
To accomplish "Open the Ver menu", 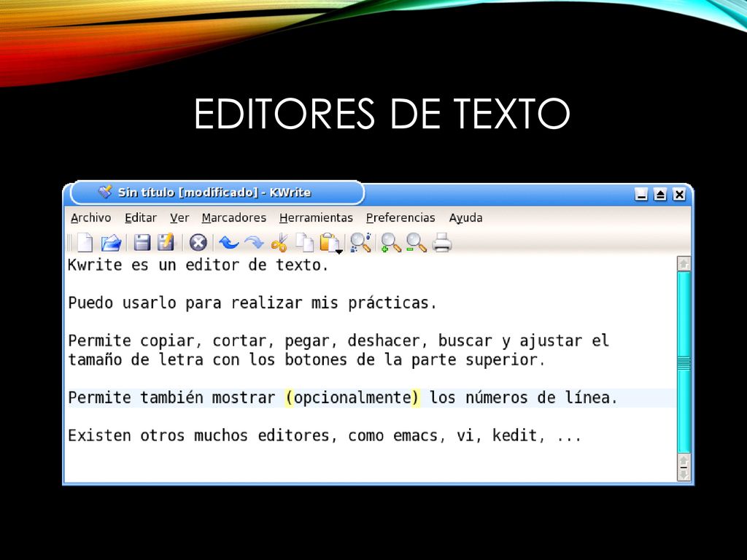I will pos(179,217).
